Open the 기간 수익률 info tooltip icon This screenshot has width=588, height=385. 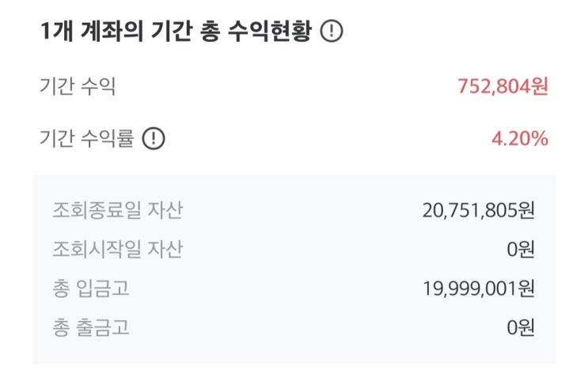pos(154,139)
